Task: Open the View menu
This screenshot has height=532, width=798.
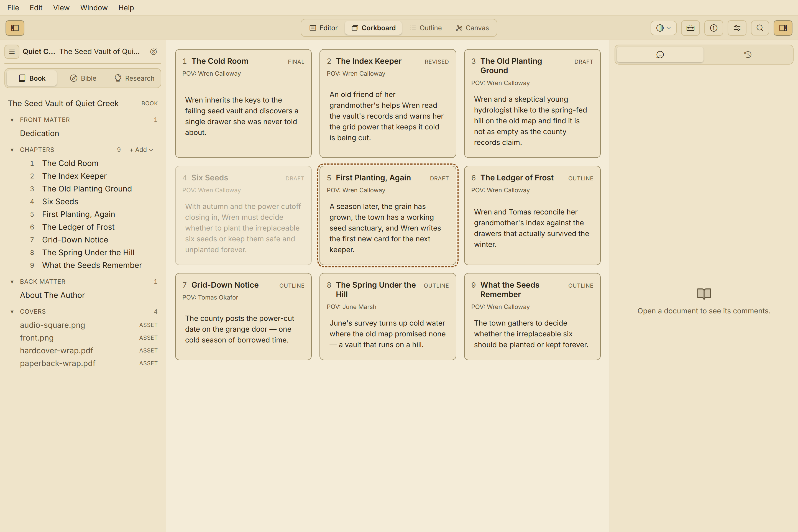Action: point(61,7)
